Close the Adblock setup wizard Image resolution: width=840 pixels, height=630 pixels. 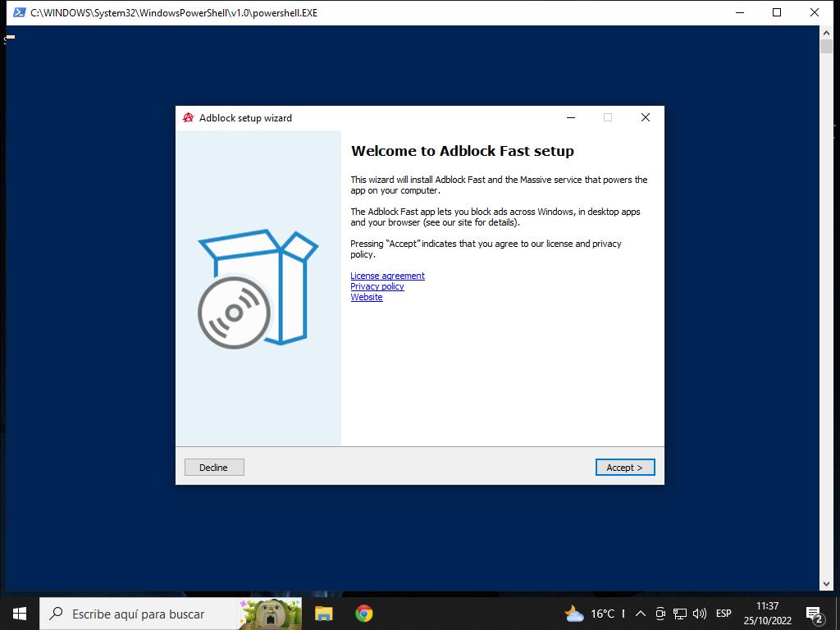click(645, 118)
